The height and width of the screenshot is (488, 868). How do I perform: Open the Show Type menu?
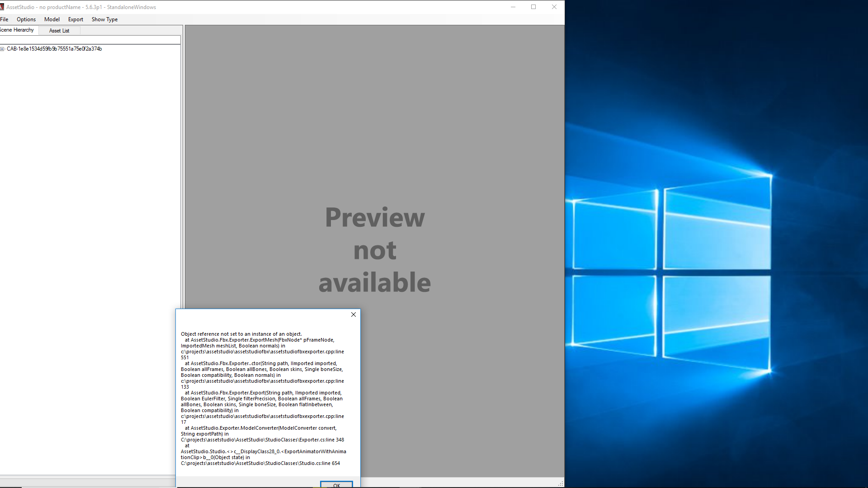pyautogui.click(x=104, y=19)
